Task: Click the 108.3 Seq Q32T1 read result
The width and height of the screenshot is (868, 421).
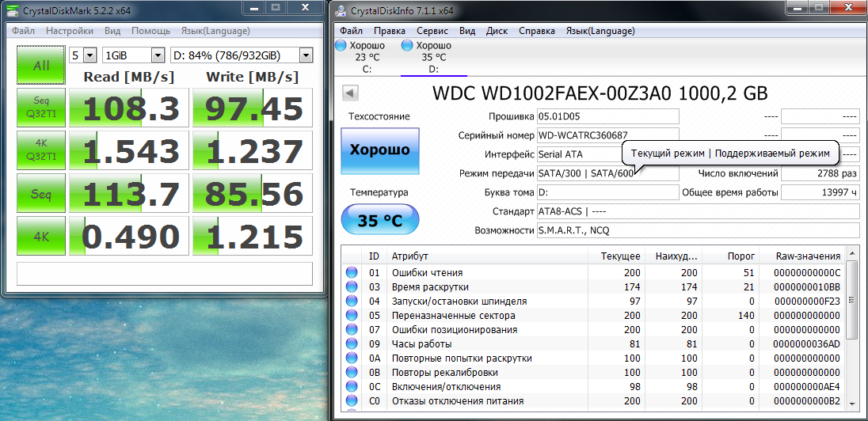Action: pyautogui.click(x=128, y=108)
